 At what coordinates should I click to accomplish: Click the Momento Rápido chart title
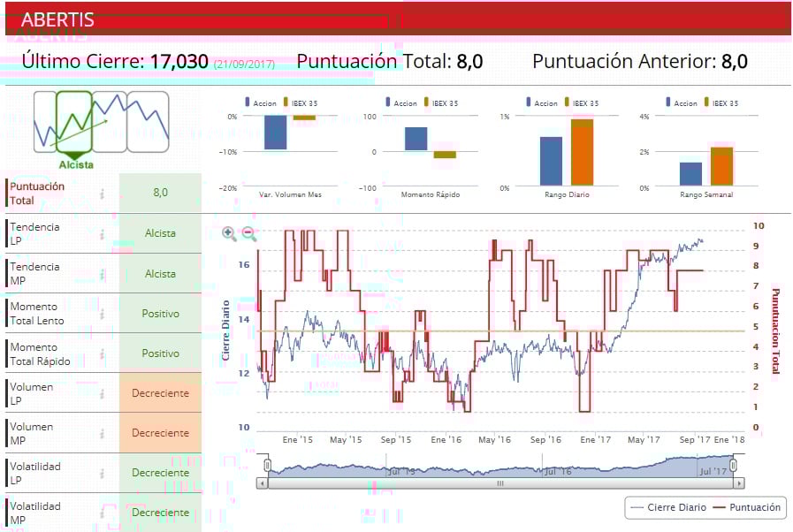[x=431, y=194]
